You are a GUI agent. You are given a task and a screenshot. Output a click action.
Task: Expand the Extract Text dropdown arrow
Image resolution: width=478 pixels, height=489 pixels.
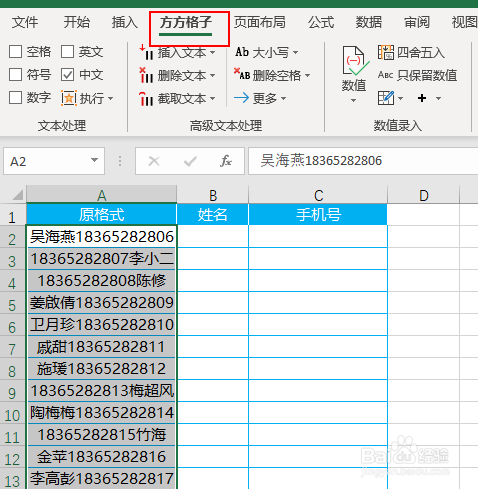pyautogui.click(x=212, y=99)
